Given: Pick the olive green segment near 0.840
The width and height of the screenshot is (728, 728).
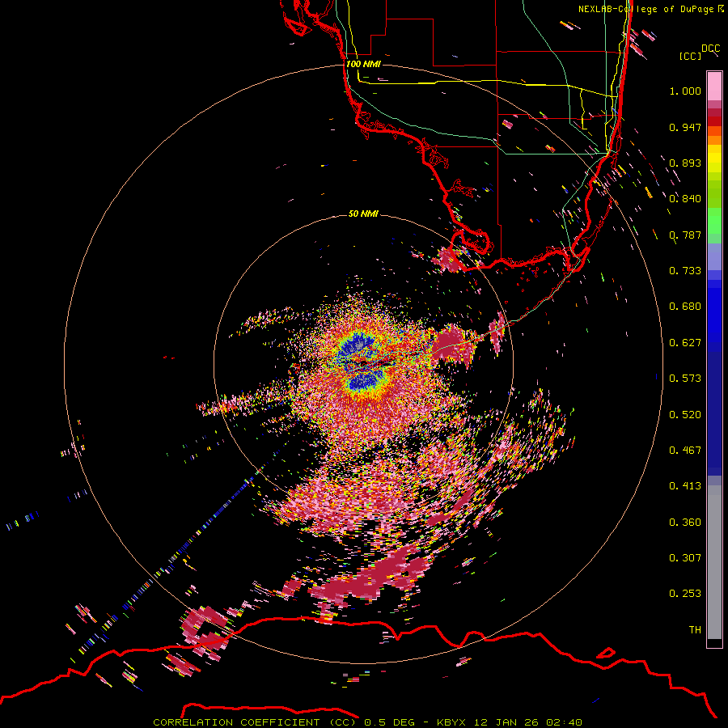Looking at the screenshot, I should [x=714, y=194].
